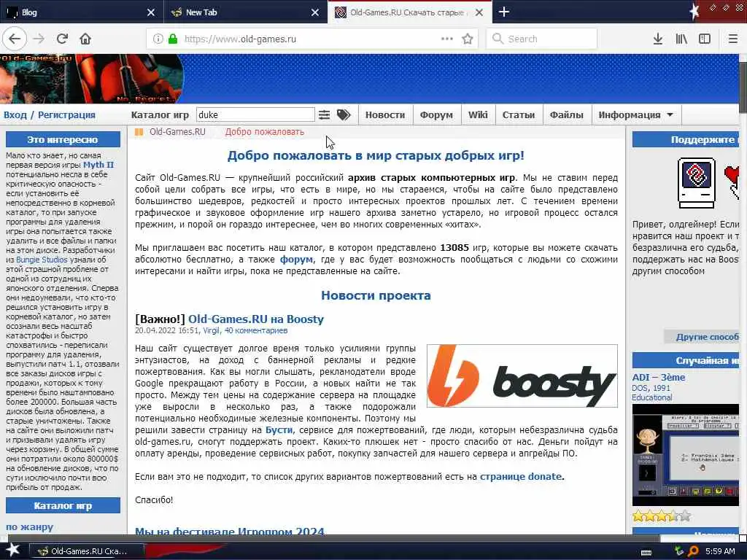Screen dimensions: 747x560
Task: Click the 5:59 AM taskbar clock
Action: (720, 551)
